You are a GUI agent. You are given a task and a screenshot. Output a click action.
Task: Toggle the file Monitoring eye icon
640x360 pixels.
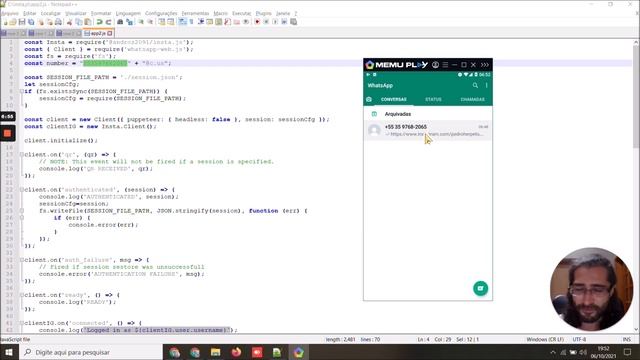click(246, 22)
